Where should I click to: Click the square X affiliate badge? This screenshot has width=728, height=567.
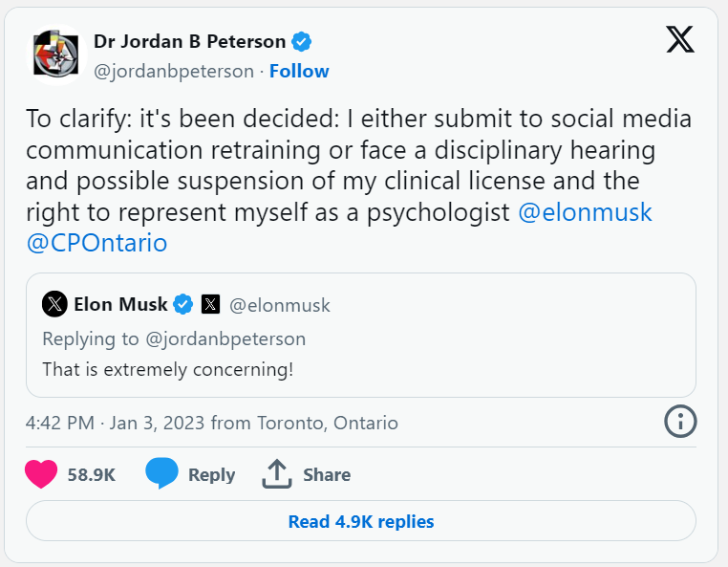[210, 304]
